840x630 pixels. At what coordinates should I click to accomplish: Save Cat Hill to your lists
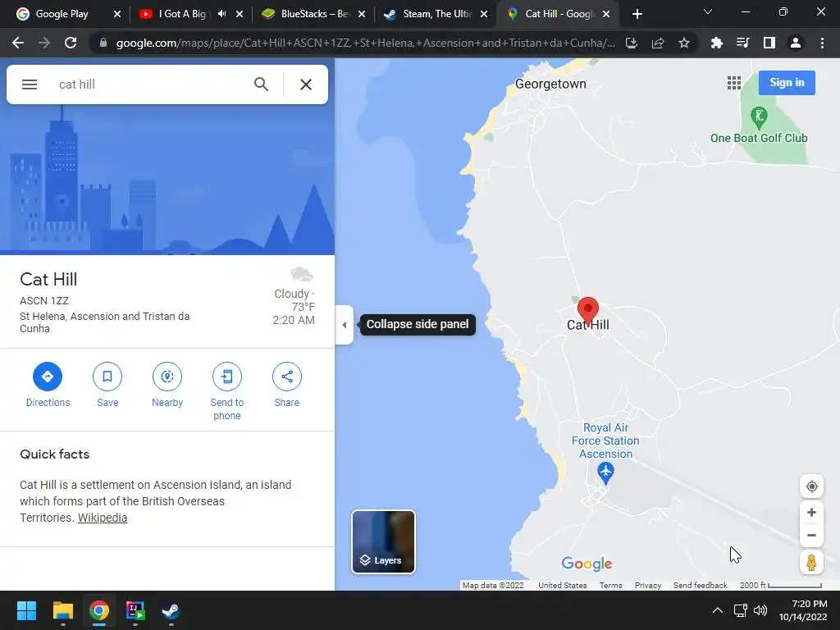click(107, 386)
